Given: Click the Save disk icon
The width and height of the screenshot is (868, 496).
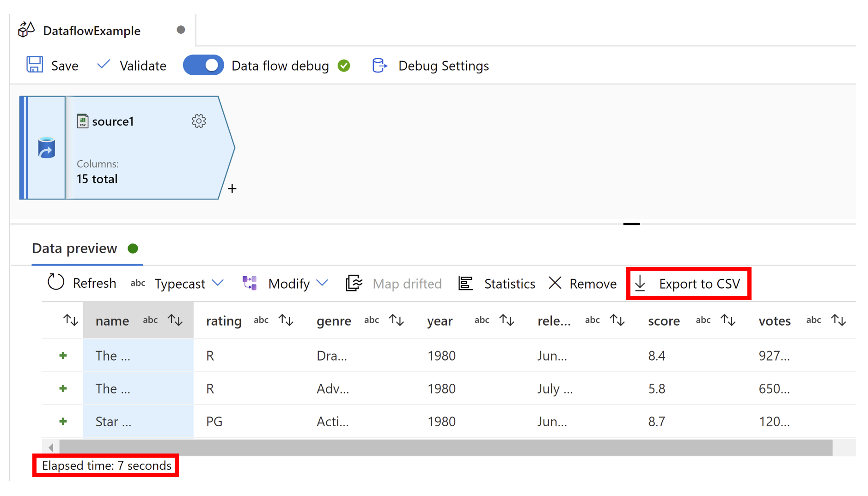Looking at the screenshot, I should [35, 65].
